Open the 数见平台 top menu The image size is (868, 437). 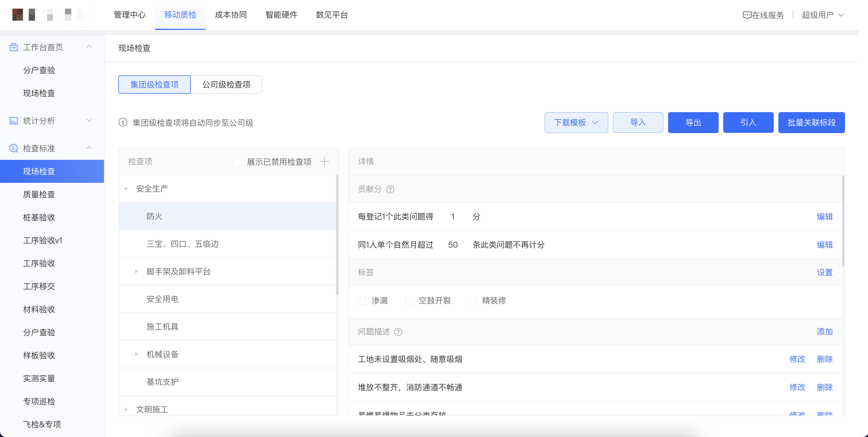pos(332,15)
